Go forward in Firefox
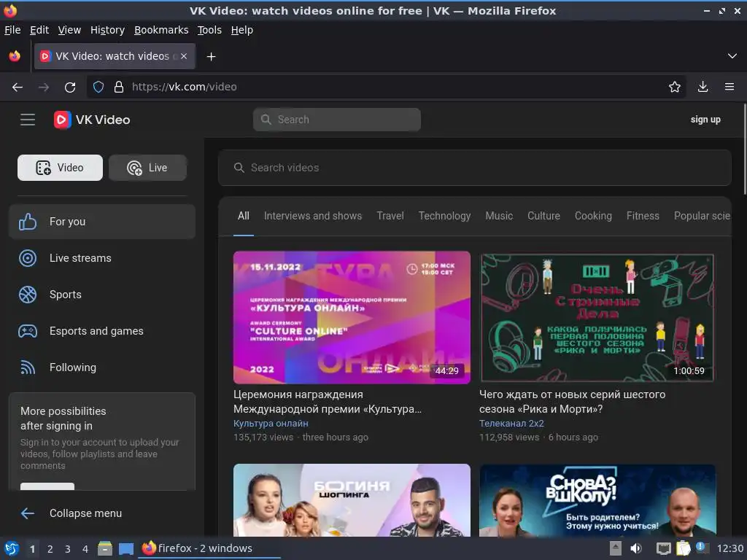The width and height of the screenshot is (747, 560). [x=44, y=87]
